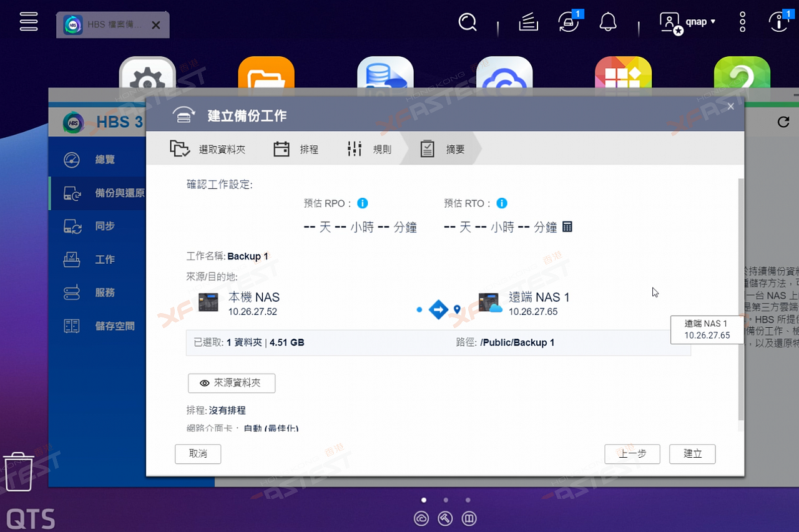The height and width of the screenshot is (532, 799).
Task: Click the local NAS (本機 NAS) device icon
Action: tap(208, 302)
